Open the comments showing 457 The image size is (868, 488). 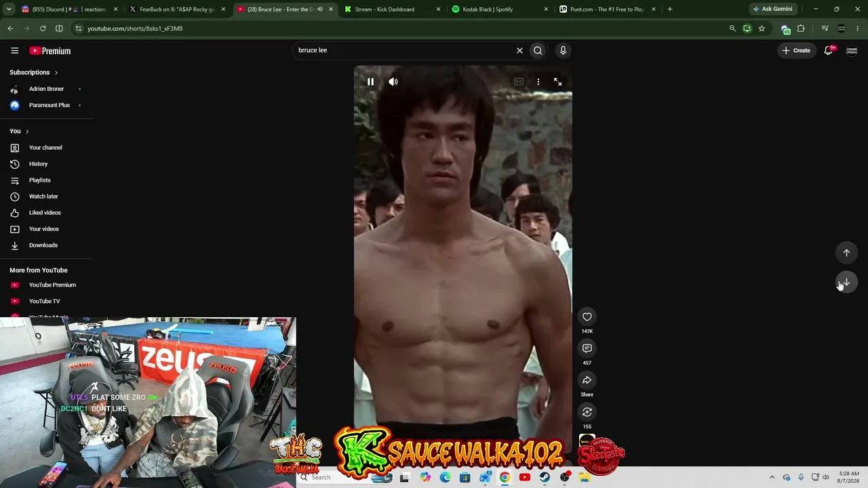point(587,348)
